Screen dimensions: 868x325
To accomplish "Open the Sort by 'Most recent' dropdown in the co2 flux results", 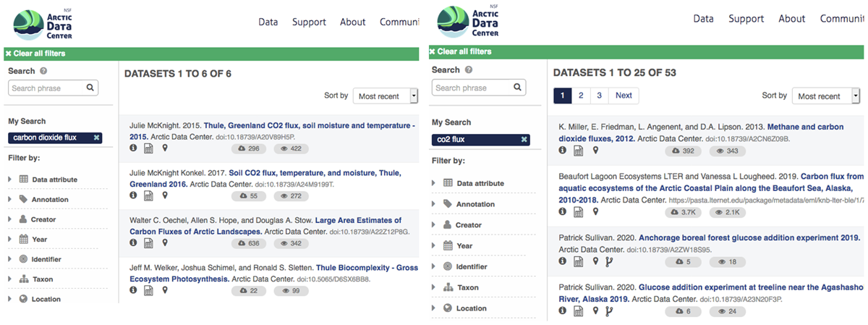I will pos(826,96).
